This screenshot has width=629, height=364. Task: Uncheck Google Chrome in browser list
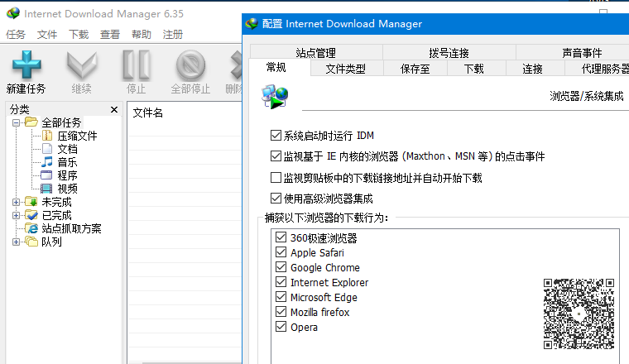(281, 267)
